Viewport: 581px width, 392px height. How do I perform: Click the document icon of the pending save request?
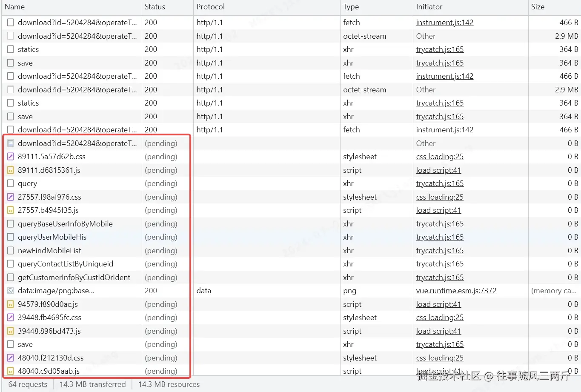pos(11,344)
